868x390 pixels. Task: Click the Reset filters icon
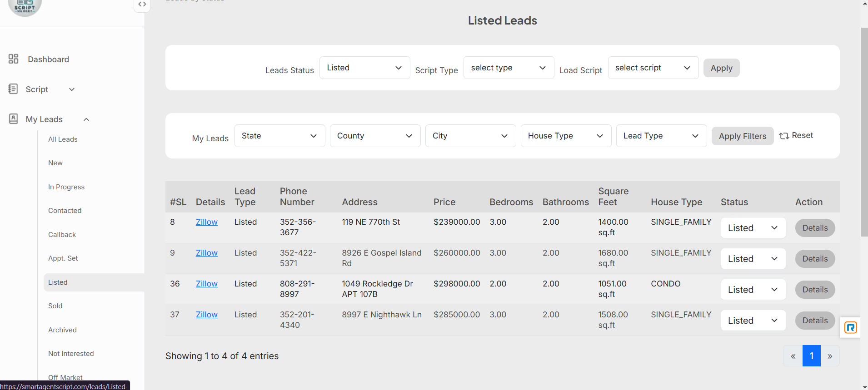click(784, 136)
